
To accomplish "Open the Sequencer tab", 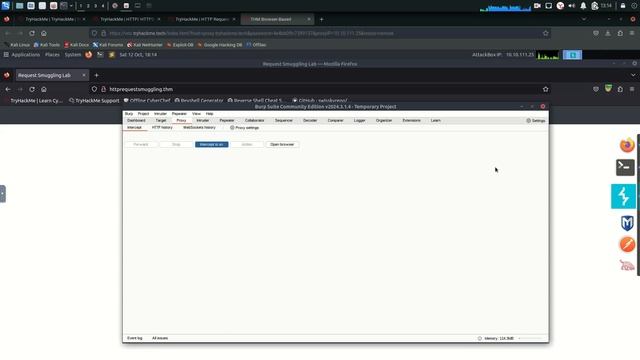I will tap(284, 121).
